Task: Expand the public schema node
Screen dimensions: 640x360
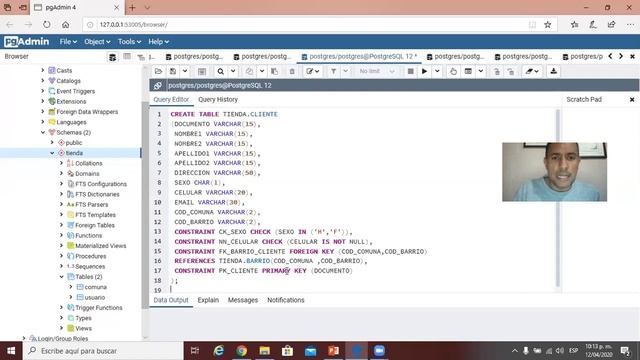Action: (52, 142)
